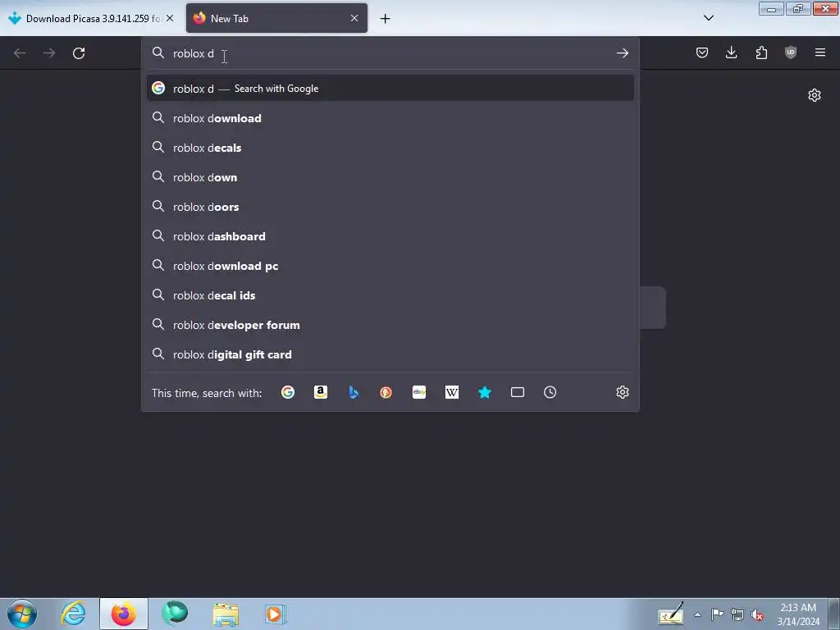Close the Download Picasa tab
This screenshot has width=840, height=630.
point(170,18)
